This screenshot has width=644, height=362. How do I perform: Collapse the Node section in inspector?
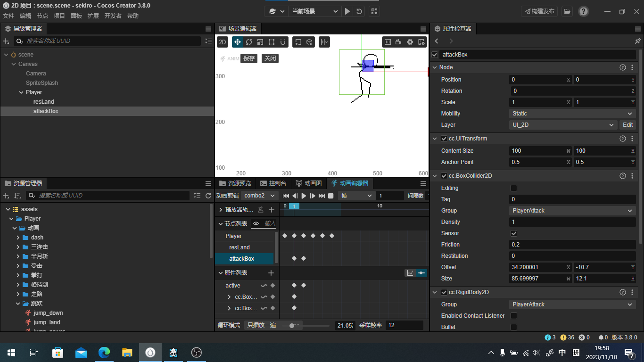pyautogui.click(x=435, y=67)
